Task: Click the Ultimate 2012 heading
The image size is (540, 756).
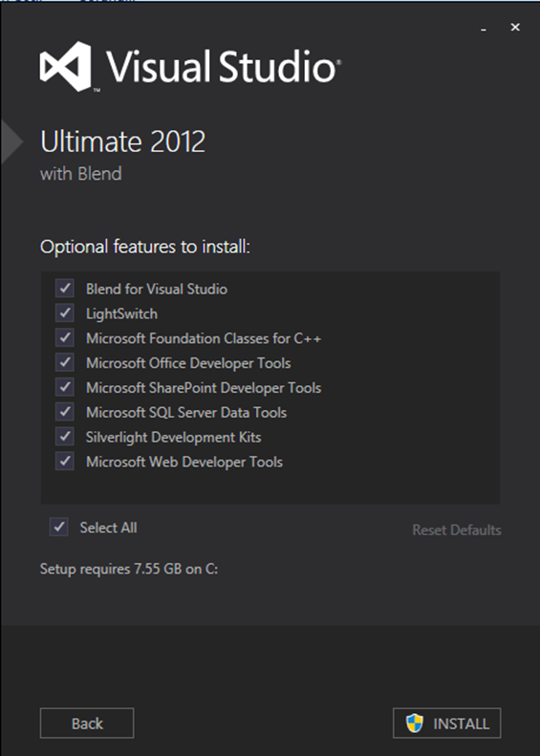Action: (x=123, y=141)
